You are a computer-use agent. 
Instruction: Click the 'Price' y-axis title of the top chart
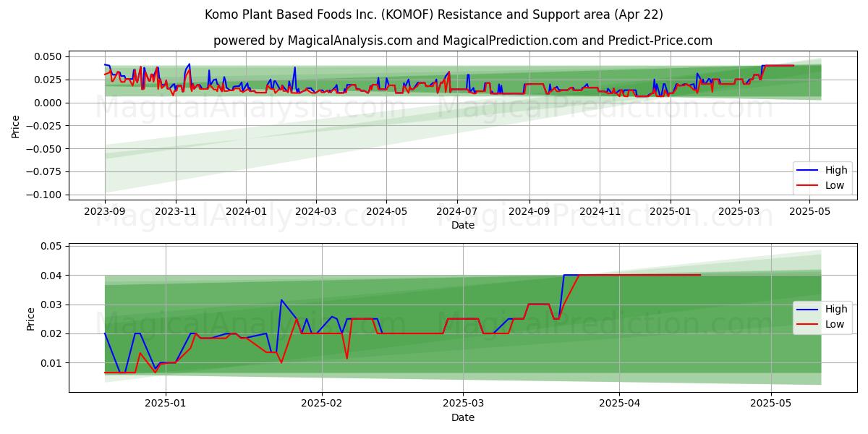16,126
